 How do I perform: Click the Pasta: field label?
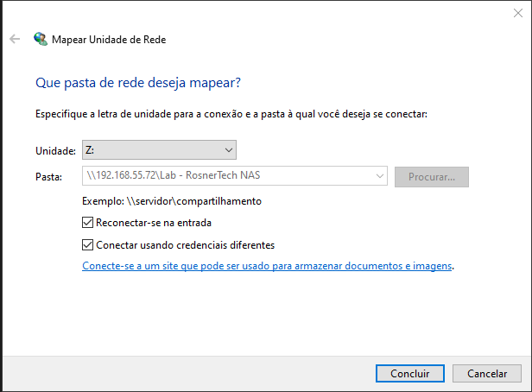49,177
